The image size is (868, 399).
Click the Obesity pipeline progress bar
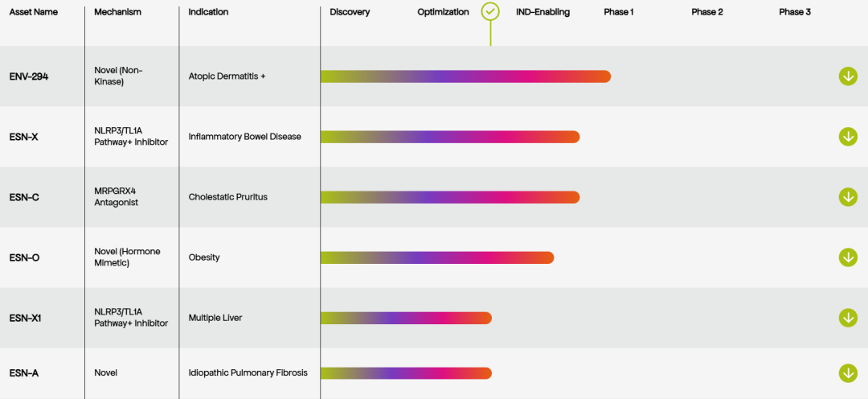pos(437,257)
